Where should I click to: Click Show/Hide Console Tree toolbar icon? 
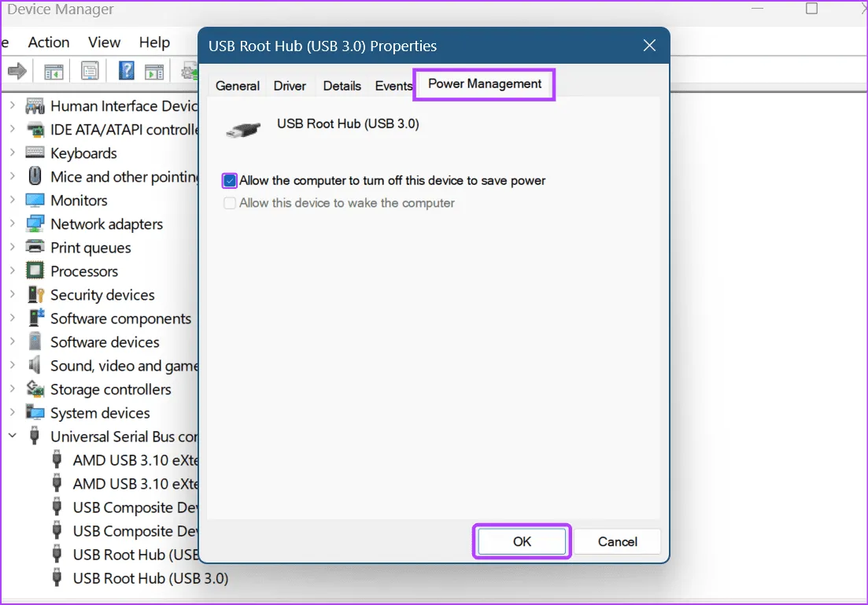click(54, 72)
